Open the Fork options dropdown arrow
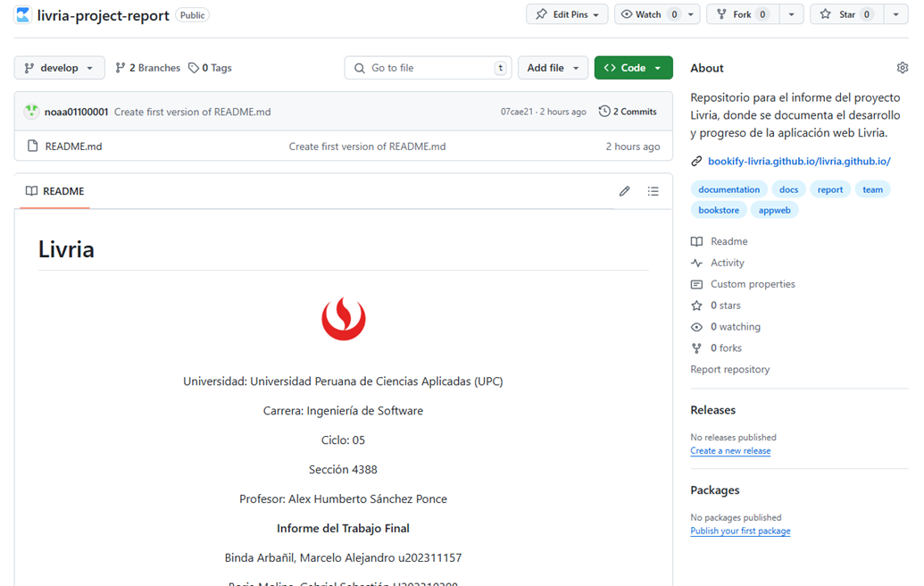Viewport: 924px width, 586px height. click(791, 14)
